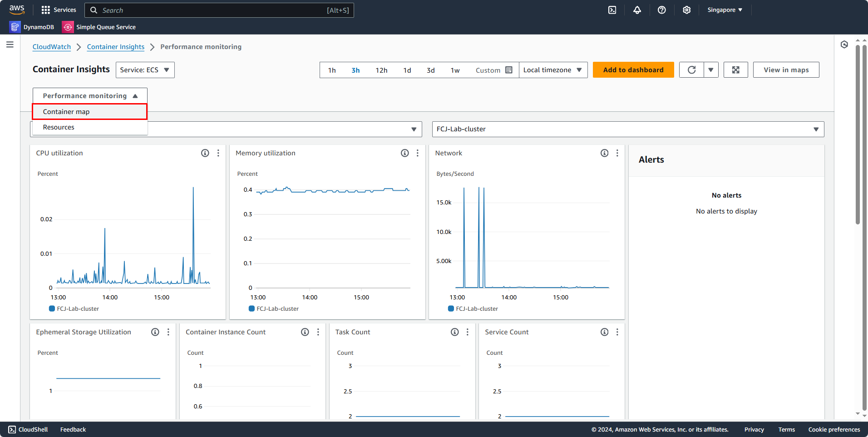Set time range to 3d
This screenshot has width=868, height=437.
point(431,70)
